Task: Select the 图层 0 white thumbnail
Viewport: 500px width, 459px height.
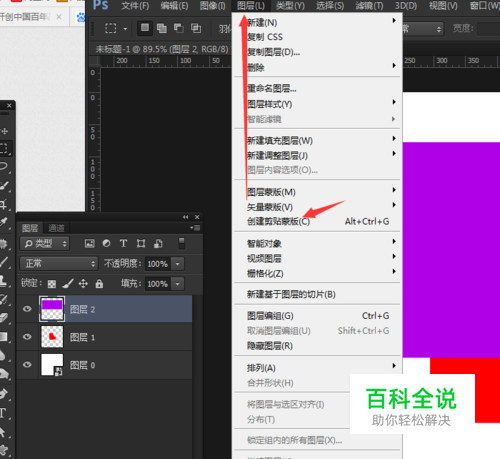Action: point(52,365)
